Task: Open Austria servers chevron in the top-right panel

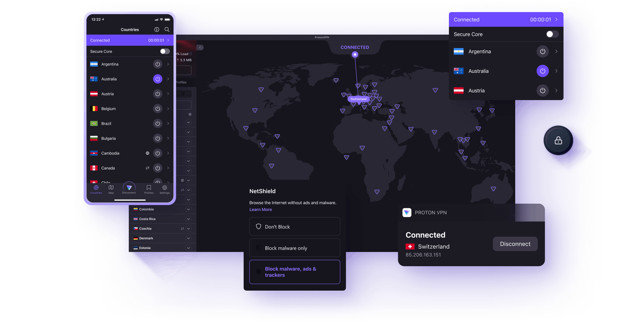Action: point(556,91)
